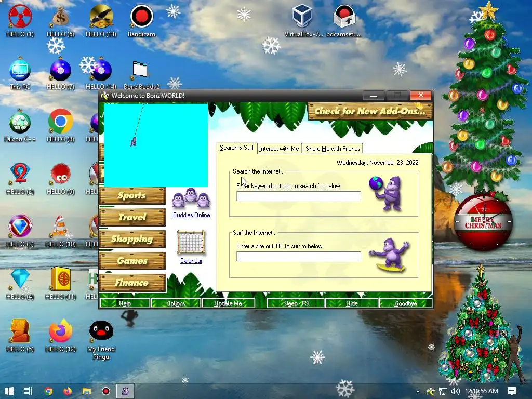
Task: Click the Help button in BonziWORLD
Action: coord(125,303)
